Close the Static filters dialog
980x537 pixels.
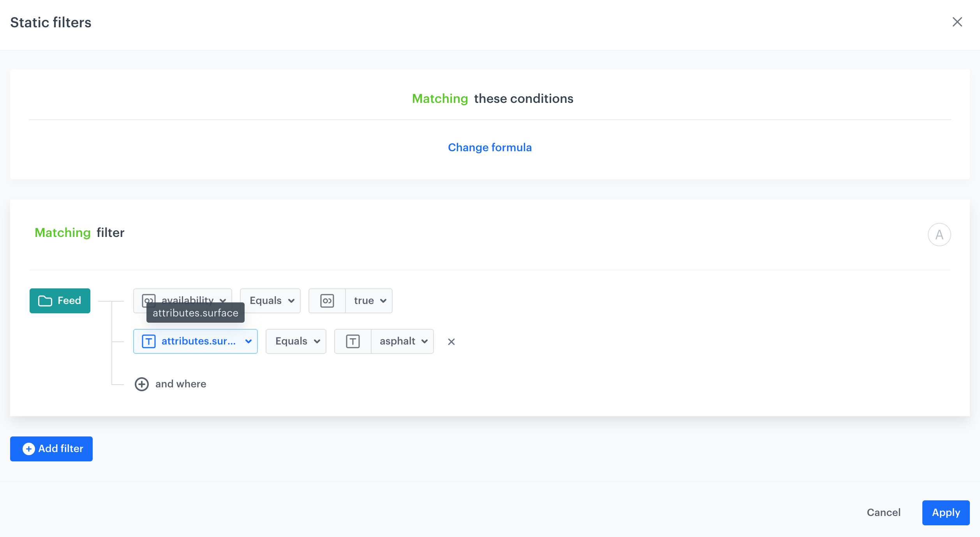pos(957,22)
